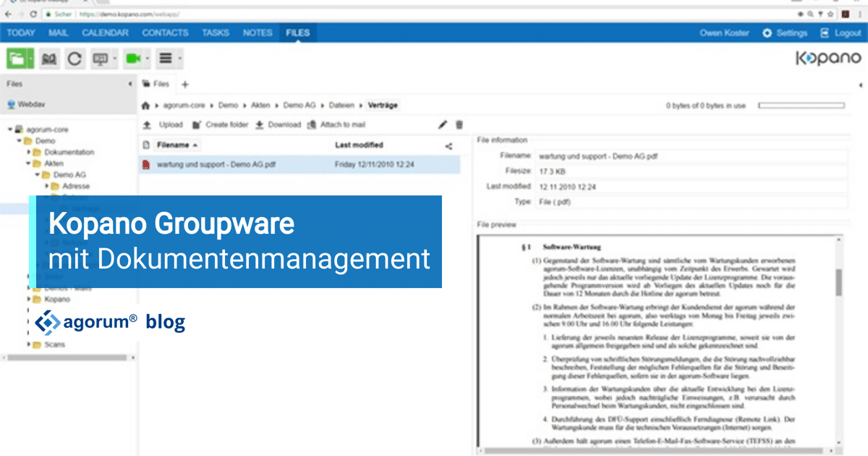Open the dropdown arrow beside the video camera

pyautogui.click(x=148, y=59)
